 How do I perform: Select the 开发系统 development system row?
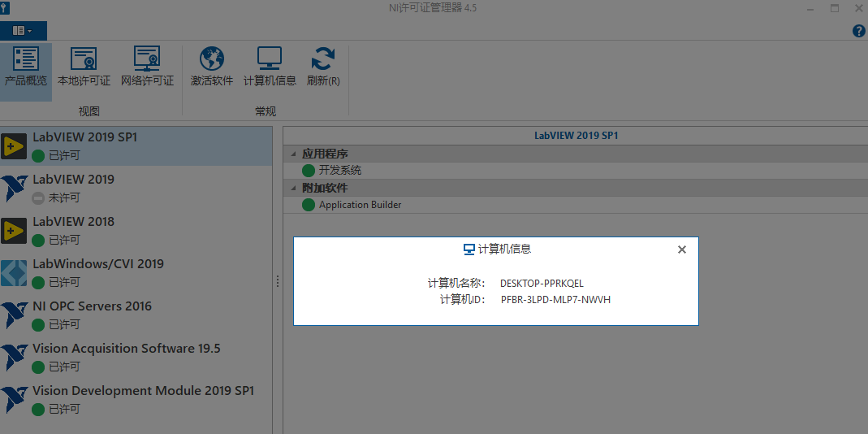click(x=576, y=171)
